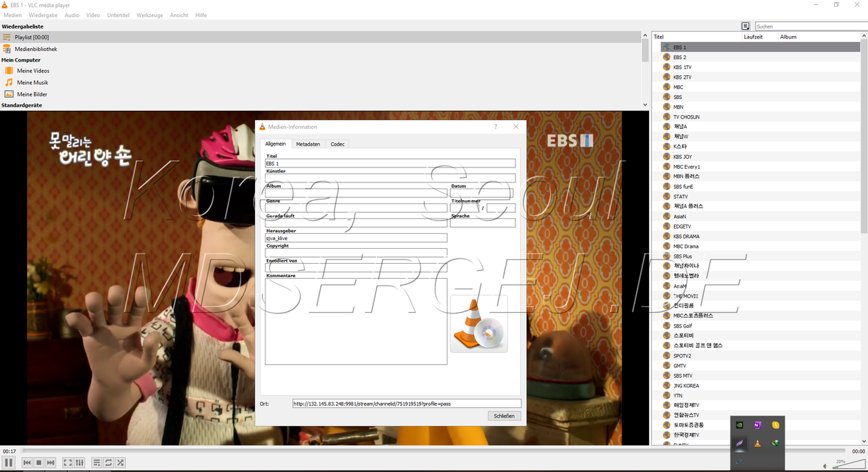Click into the playlist search field
Screen dimensions: 868x472
[811, 26]
